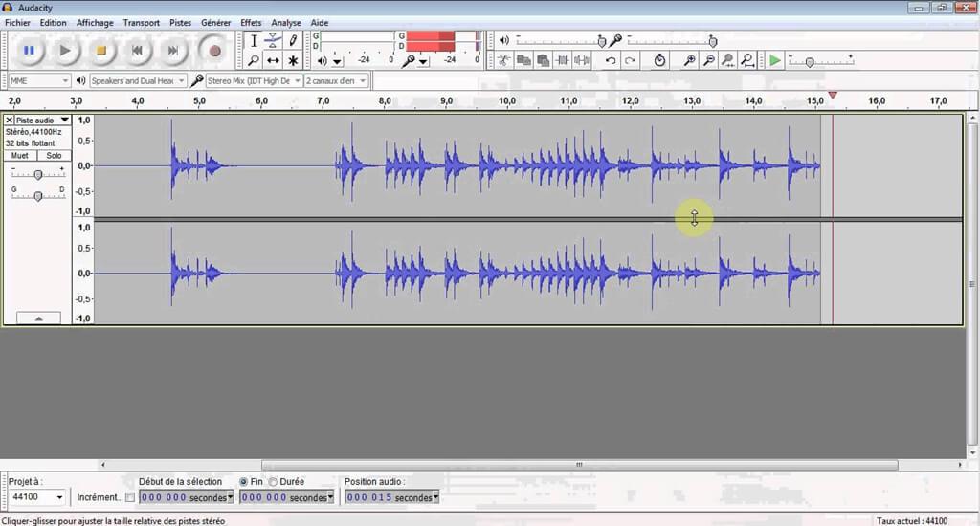Open the output meter dropdown arrow
980x526 pixels.
pyautogui.click(x=338, y=61)
